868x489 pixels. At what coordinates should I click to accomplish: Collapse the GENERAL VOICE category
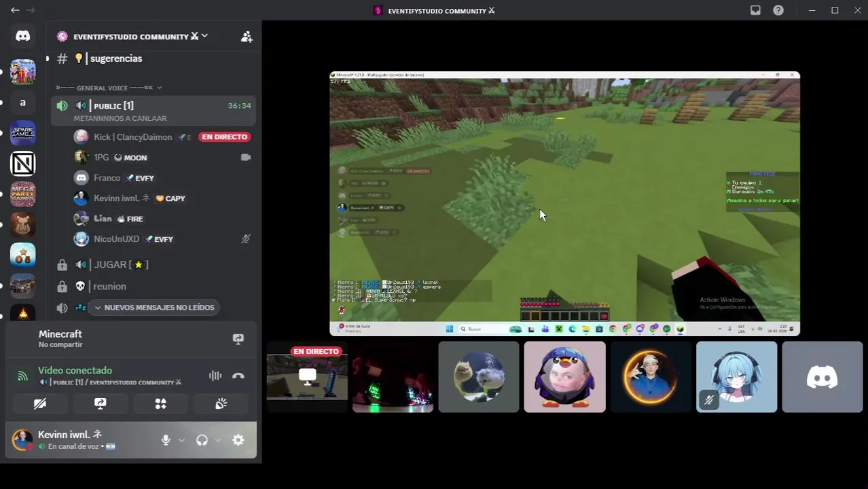tap(109, 88)
